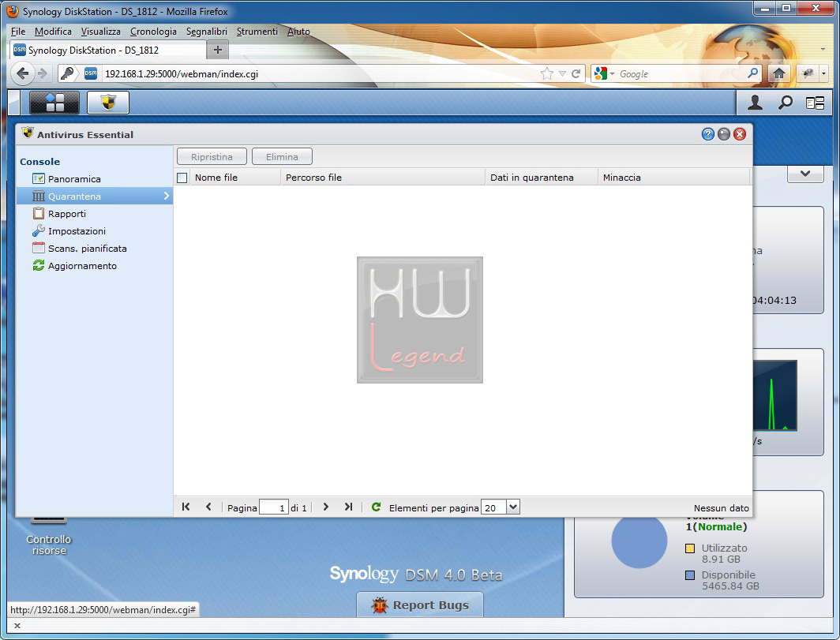Sort by Dati in quarantena column
This screenshot has width=840, height=640.
[541, 178]
